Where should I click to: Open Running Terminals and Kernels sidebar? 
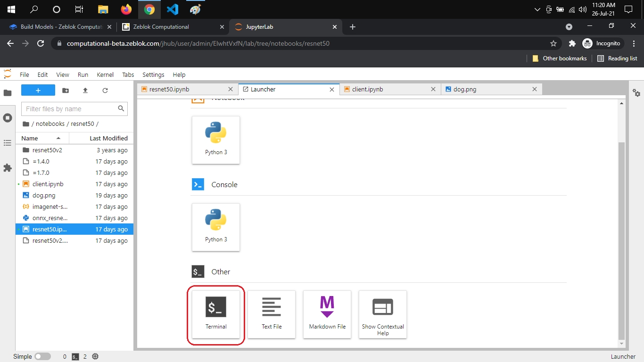[8, 118]
